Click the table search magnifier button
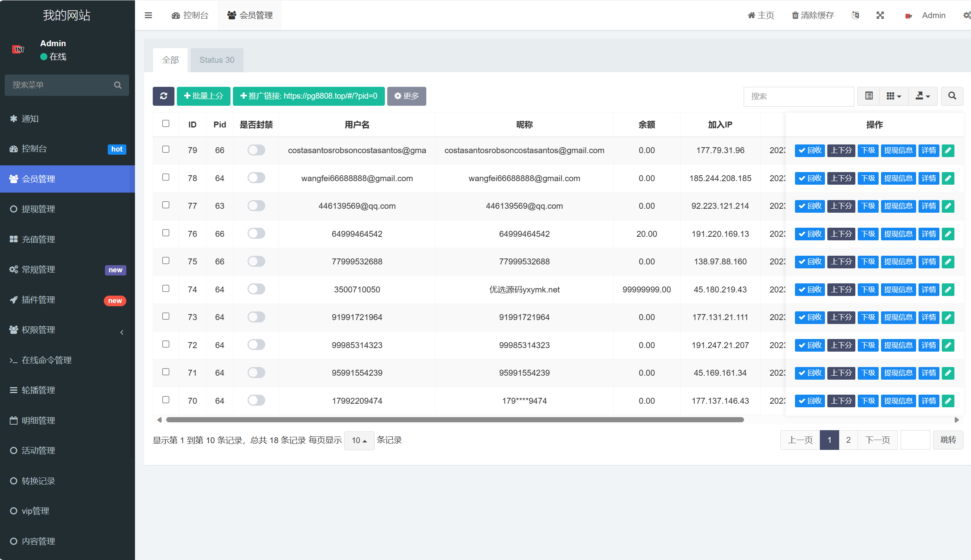The image size is (971, 560). pyautogui.click(x=952, y=96)
